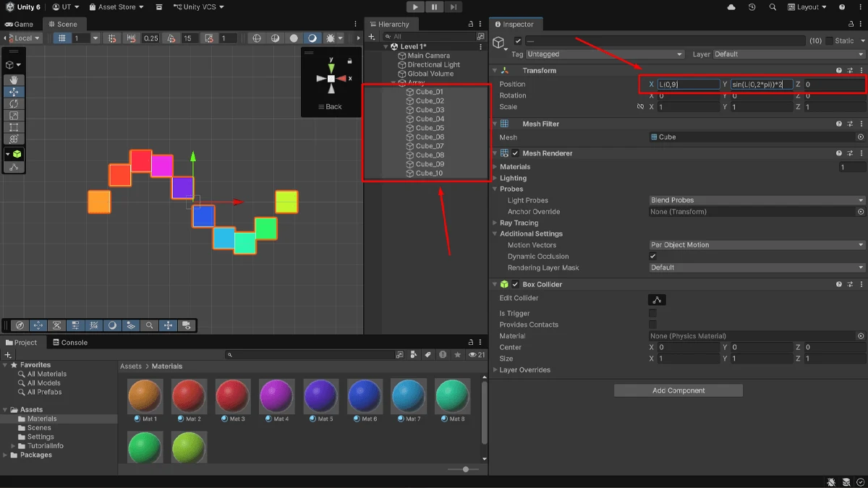Select the Rect transform tool

[x=14, y=127]
